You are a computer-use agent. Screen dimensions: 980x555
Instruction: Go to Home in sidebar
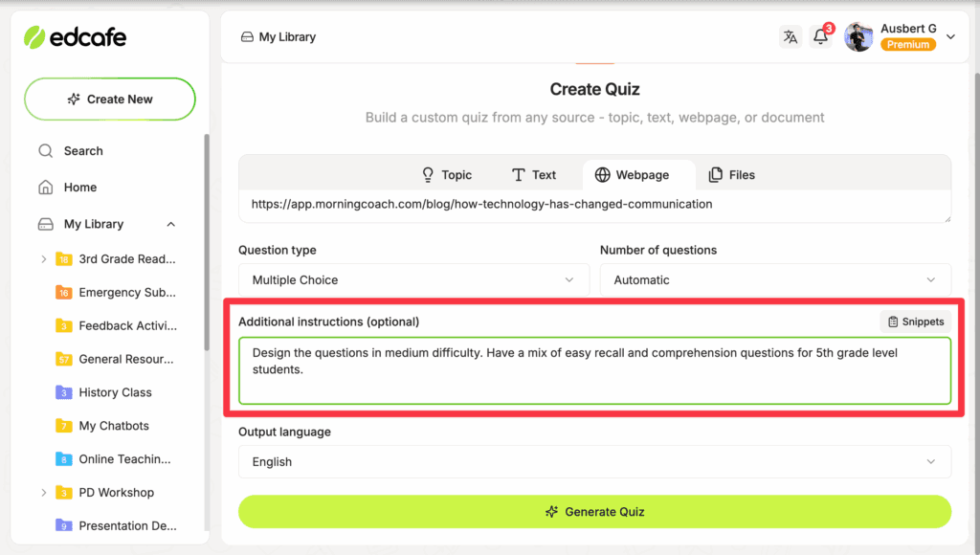80,188
